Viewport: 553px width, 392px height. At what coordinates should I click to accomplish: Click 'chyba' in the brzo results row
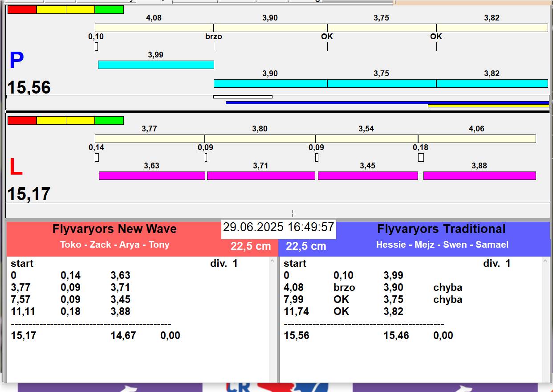click(x=448, y=288)
